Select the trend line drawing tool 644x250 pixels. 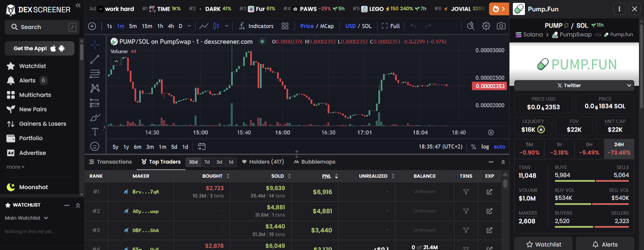click(x=95, y=59)
